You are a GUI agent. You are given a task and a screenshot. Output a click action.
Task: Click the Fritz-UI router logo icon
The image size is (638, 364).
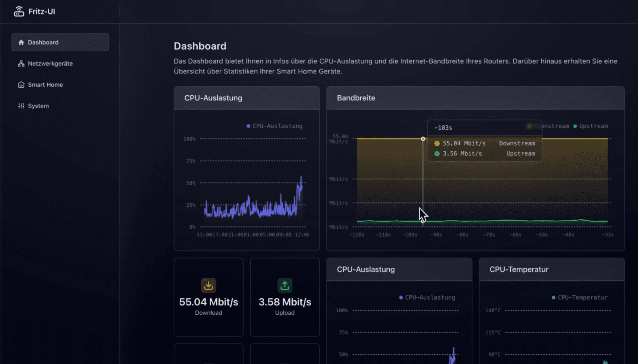click(19, 11)
